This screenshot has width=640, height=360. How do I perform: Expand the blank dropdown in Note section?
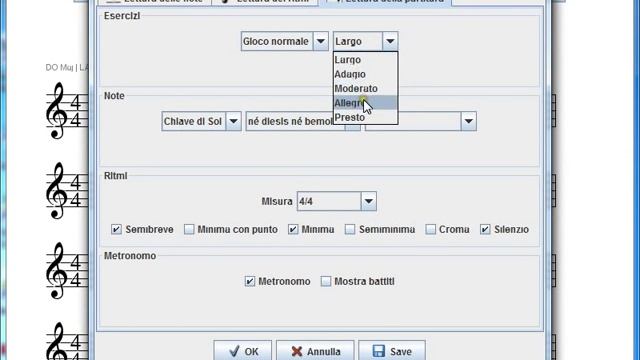click(x=421, y=121)
